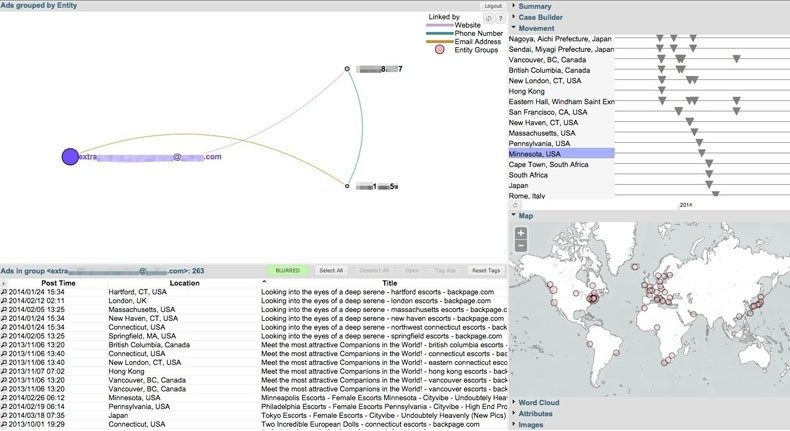Screen dimensions: 790x431
Task: Select San Francisco, CA, USA in Movement list
Action: tap(548, 112)
